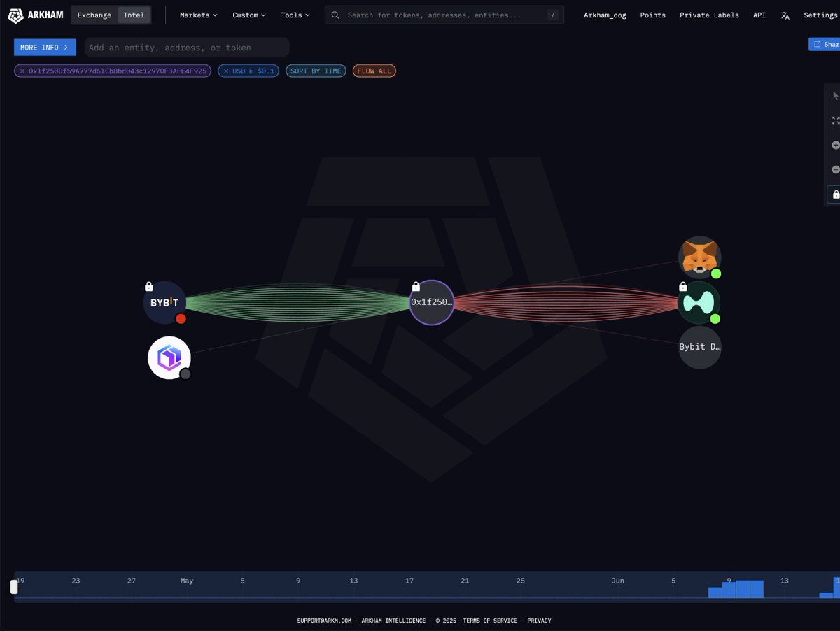Remove the 0x1f250Df59A... address filter chip
This screenshot has height=631, width=840.
click(22, 71)
